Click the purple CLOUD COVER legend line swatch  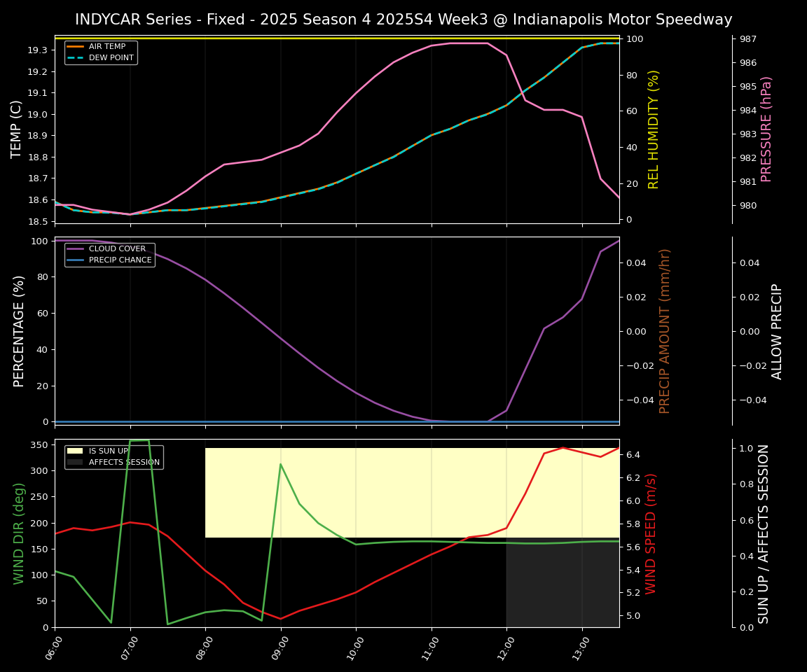(75, 248)
